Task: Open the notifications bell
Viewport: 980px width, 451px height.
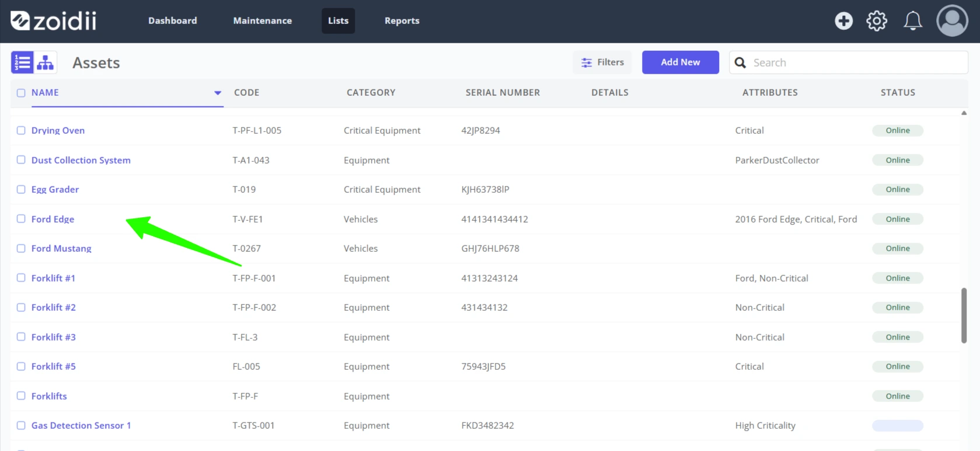Action: click(913, 21)
